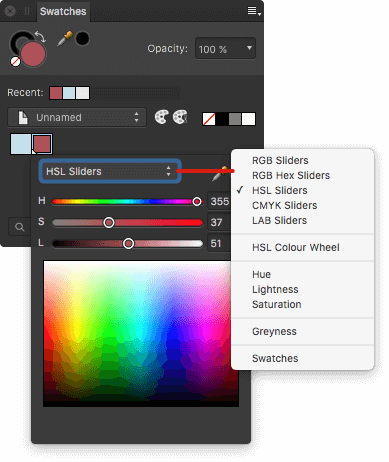The width and height of the screenshot is (389, 462).
Task: Click the L value field showing 51
Action: [219, 243]
